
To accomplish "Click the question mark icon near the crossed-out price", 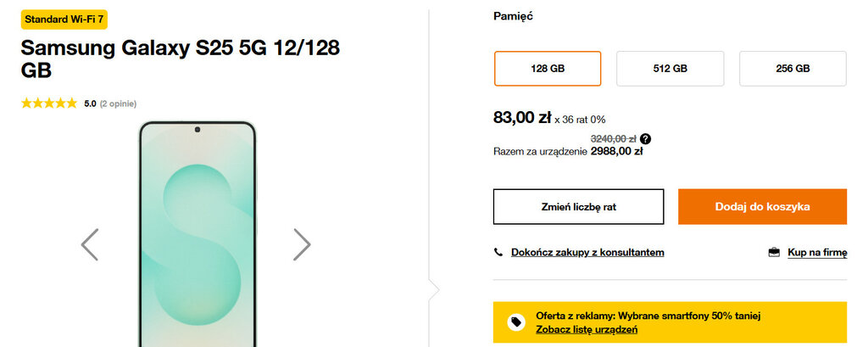I will 646,138.
